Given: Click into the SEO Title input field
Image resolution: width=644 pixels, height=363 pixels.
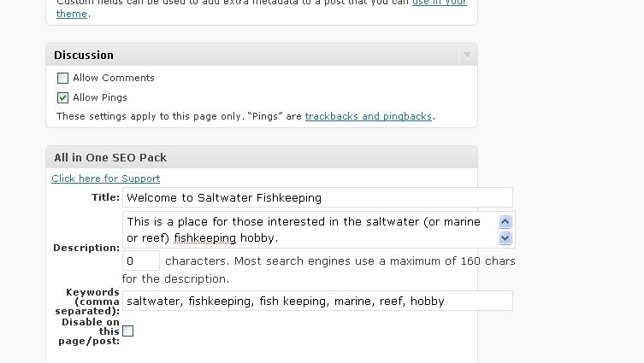Looking at the screenshot, I should (x=317, y=197).
